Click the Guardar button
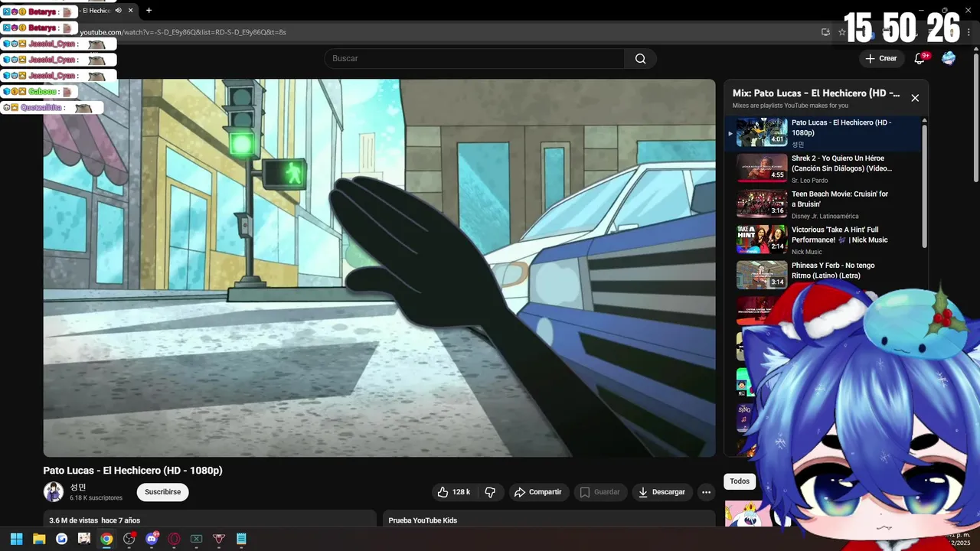 pyautogui.click(x=599, y=492)
